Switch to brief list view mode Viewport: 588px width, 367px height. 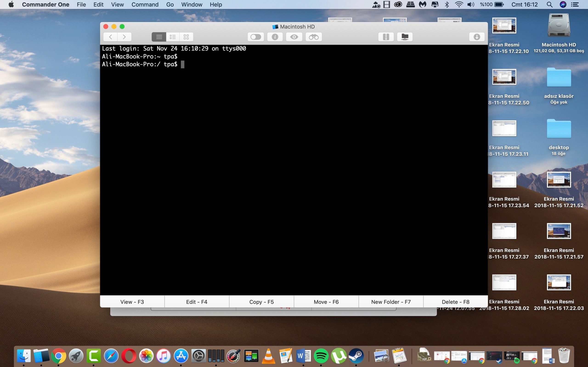[172, 37]
